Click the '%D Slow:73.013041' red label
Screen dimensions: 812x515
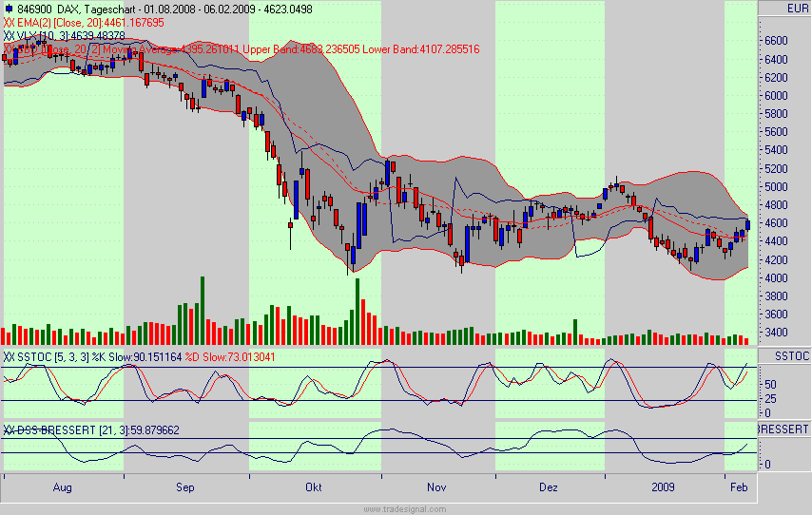pyautogui.click(x=230, y=357)
